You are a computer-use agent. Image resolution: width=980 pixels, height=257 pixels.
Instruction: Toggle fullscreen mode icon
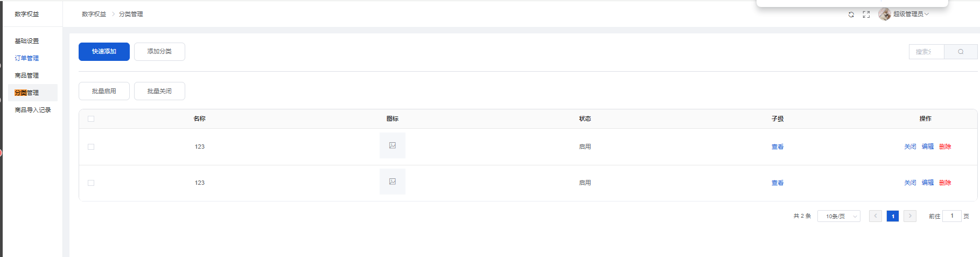866,15
